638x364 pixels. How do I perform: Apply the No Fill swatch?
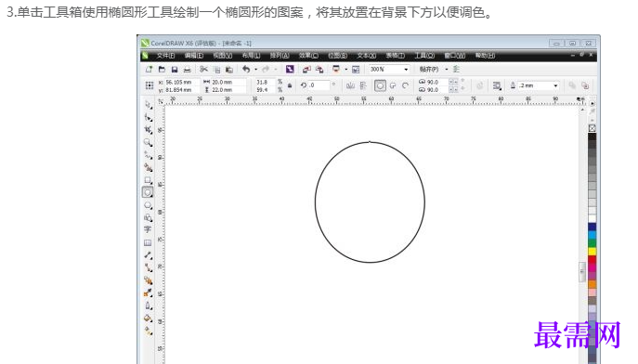click(x=592, y=128)
